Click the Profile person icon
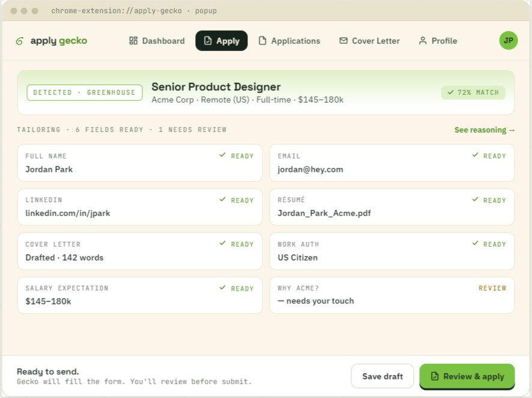 pos(423,41)
